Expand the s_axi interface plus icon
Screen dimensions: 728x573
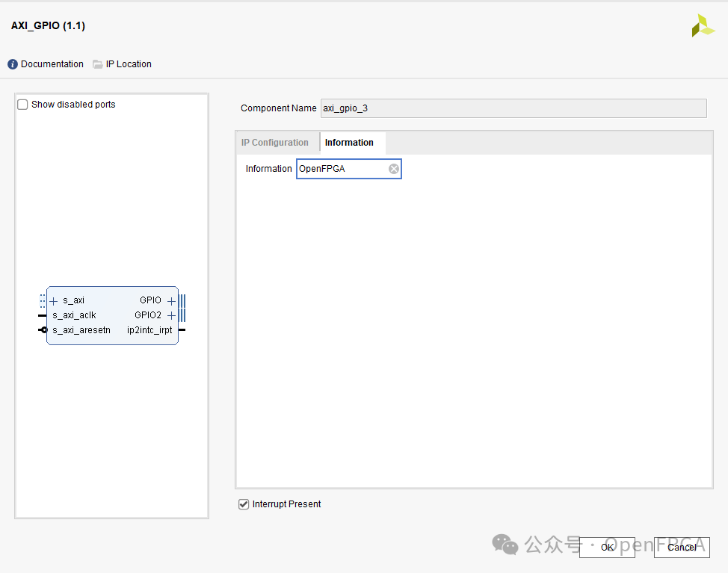pos(54,301)
